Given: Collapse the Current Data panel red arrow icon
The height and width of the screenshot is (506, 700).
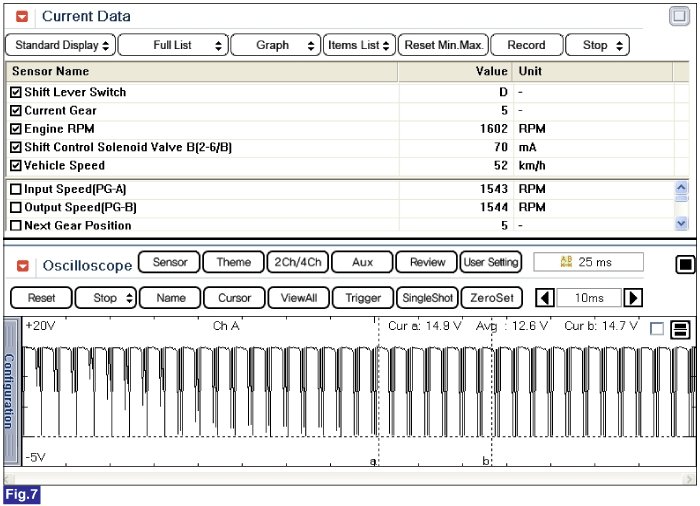Looking at the screenshot, I should click(22, 16).
